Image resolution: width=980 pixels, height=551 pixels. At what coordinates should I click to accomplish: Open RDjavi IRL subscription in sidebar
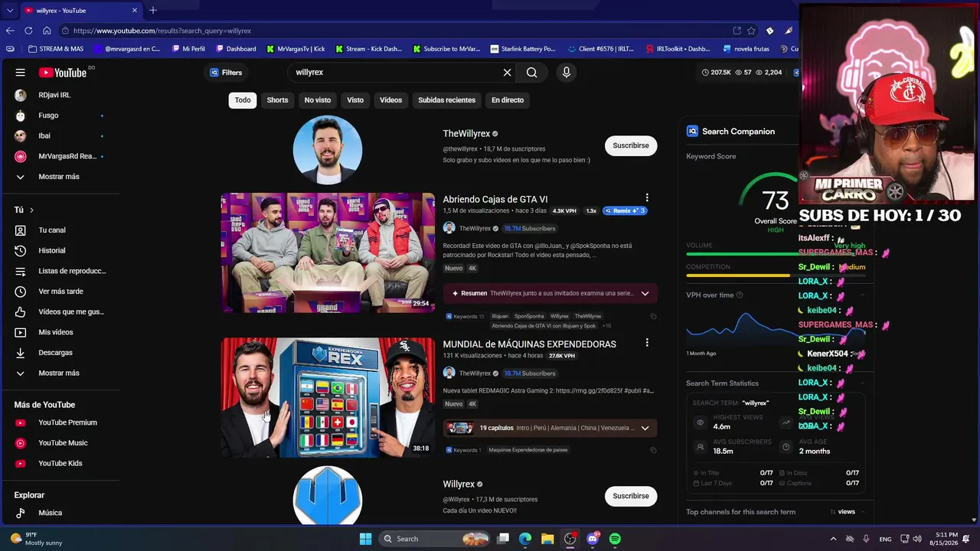61,95
